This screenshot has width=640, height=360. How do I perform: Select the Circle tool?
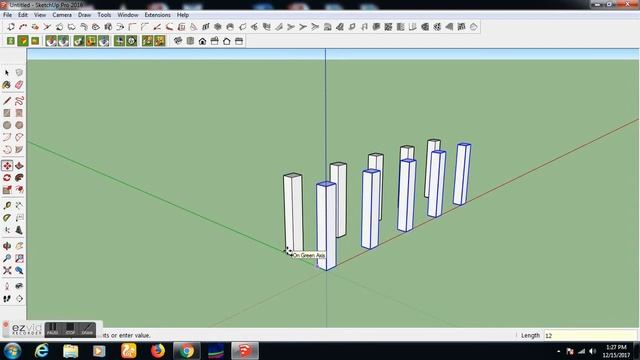click(7, 125)
